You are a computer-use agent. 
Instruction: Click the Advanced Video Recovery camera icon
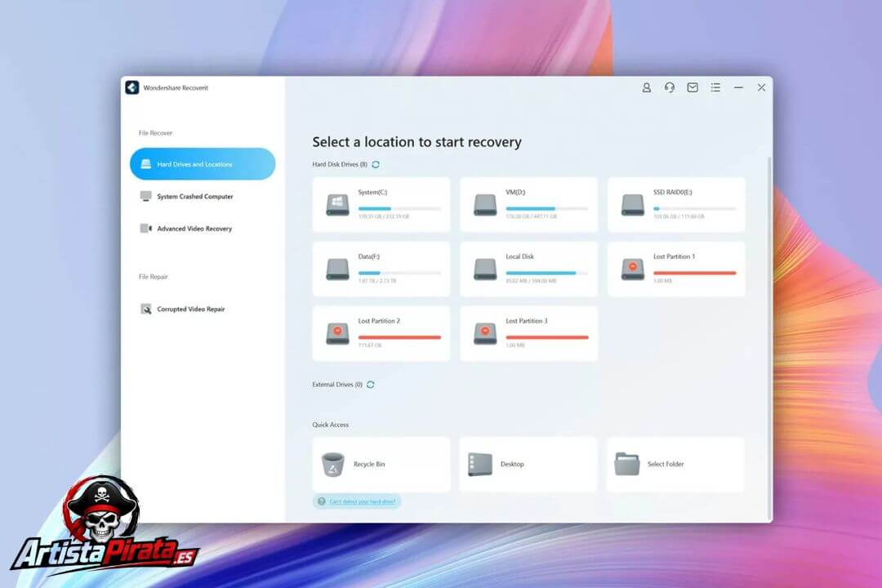[145, 229]
